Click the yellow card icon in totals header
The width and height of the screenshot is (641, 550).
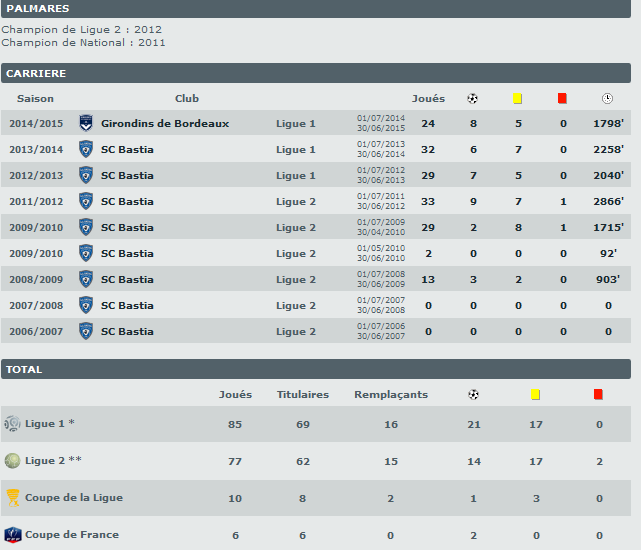click(536, 394)
